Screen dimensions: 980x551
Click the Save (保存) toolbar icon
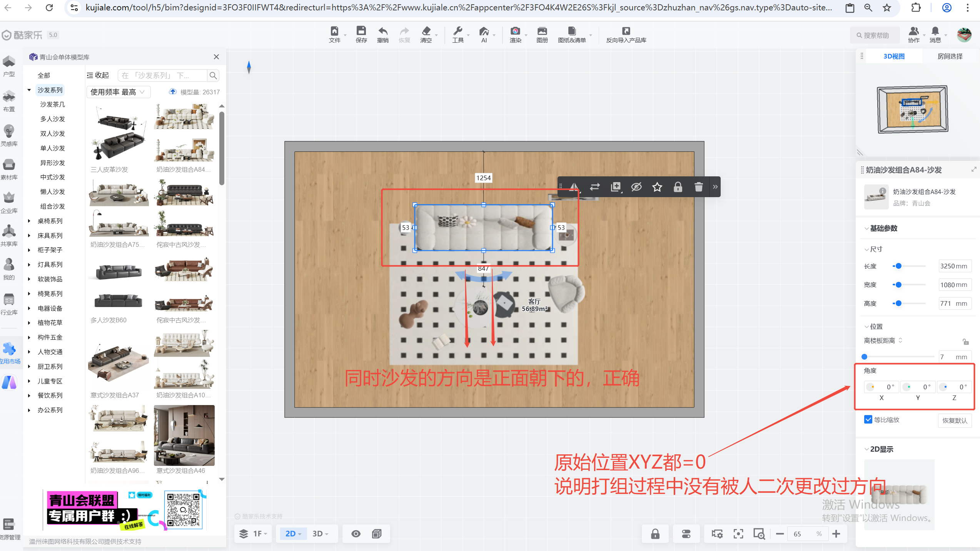(361, 32)
